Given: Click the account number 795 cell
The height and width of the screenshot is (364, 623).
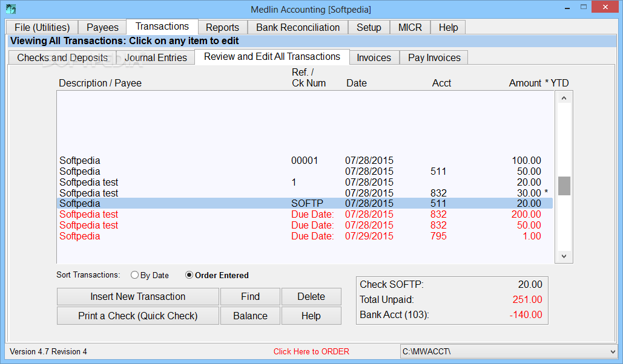Looking at the screenshot, I should [438, 236].
